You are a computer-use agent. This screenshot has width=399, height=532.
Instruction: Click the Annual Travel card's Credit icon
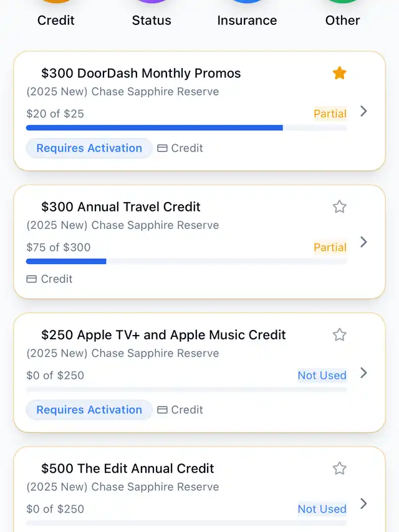[32, 279]
